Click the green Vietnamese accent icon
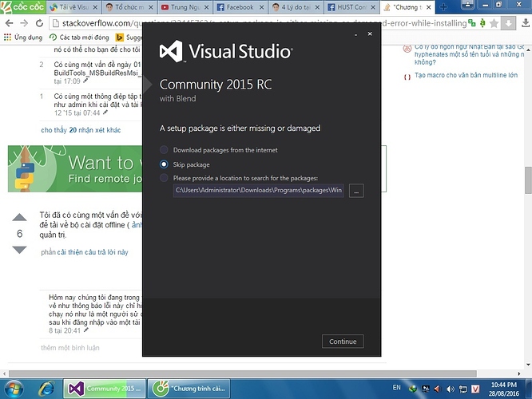Image resolution: width=532 pixels, height=399 pixels. [482, 23]
